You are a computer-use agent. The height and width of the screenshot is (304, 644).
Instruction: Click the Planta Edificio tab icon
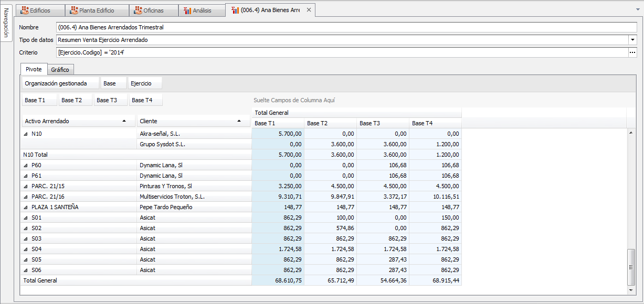73,10
